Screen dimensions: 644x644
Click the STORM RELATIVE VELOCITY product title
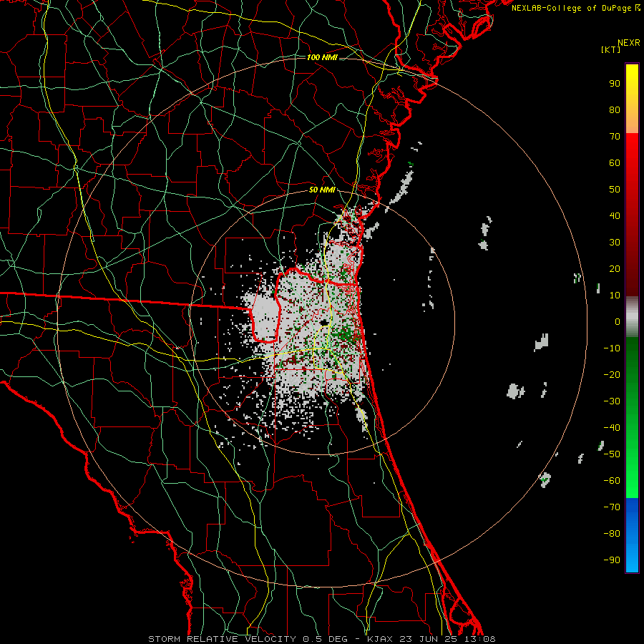(221, 639)
